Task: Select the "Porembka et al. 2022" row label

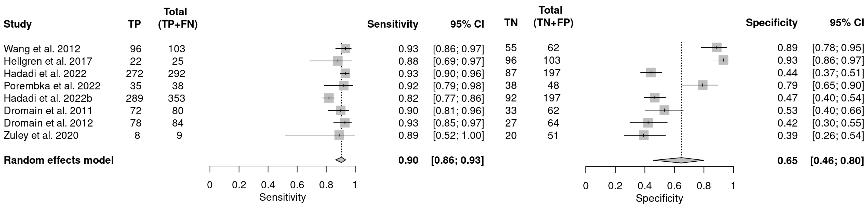Action: click(x=52, y=86)
